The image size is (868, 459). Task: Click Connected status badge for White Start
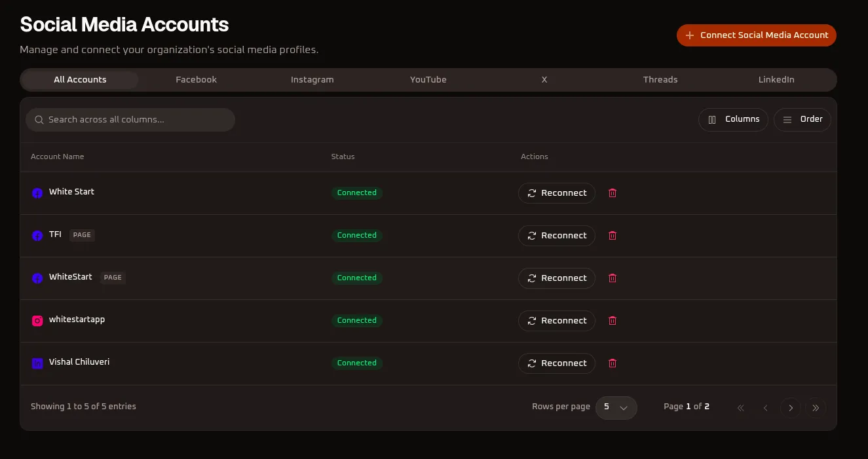click(x=357, y=193)
